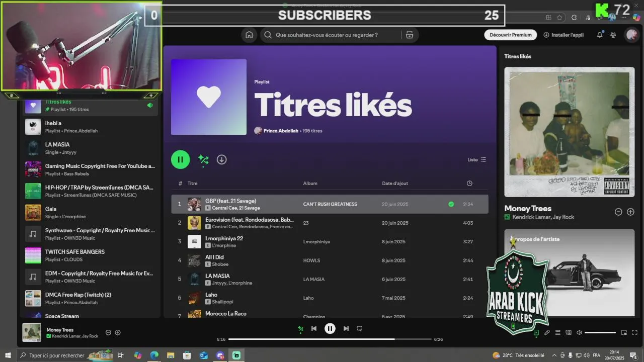644x362 pixels.
Task: Seek within the song progress bar
Action: point(330,339)
